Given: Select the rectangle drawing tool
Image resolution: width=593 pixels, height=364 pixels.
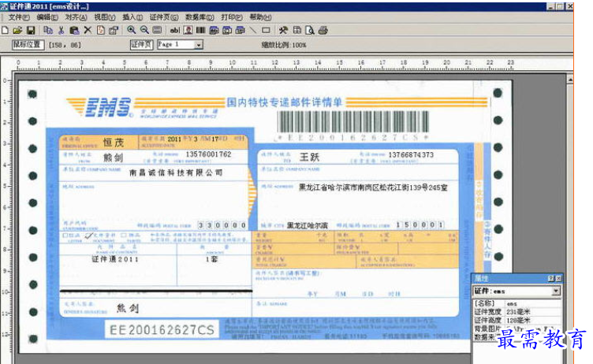Looking at the screenshot, I should pos(266,30).
